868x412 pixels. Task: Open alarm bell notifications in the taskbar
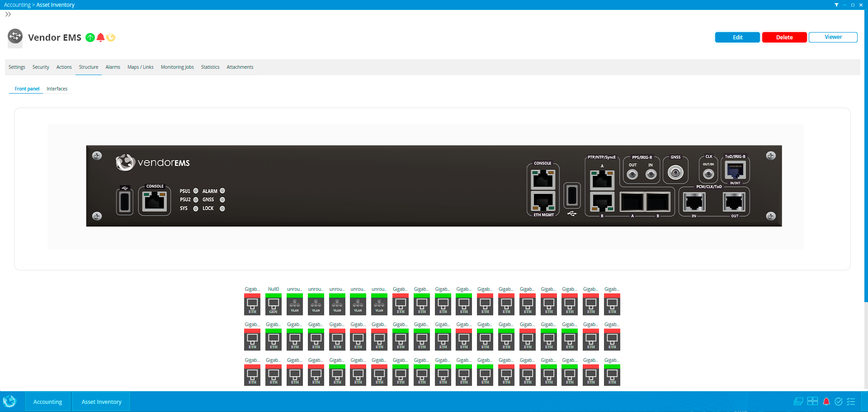[826, 402]
